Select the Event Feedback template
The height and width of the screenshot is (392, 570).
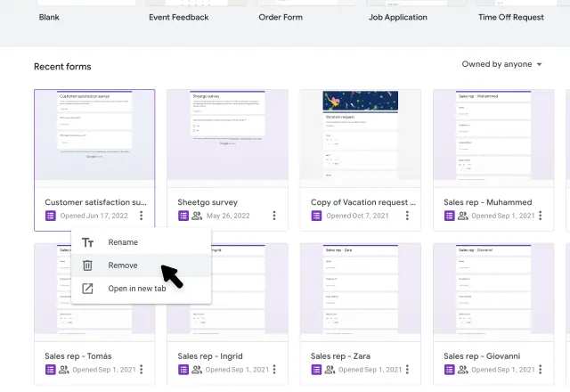pyautogui.click(x=178, y=17)
